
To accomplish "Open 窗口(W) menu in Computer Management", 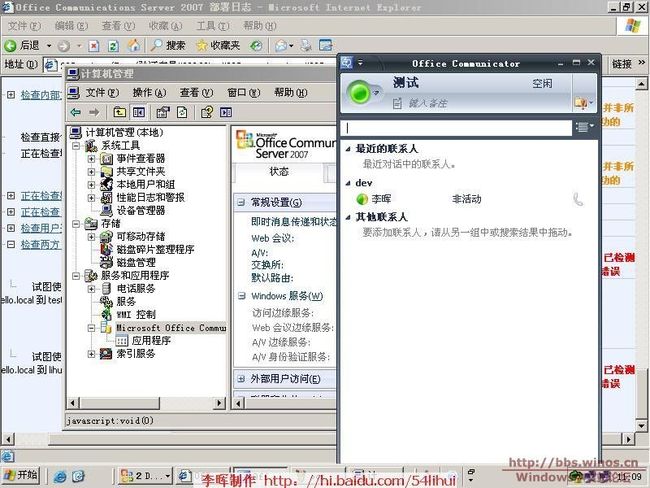I will tap(244, 92).
